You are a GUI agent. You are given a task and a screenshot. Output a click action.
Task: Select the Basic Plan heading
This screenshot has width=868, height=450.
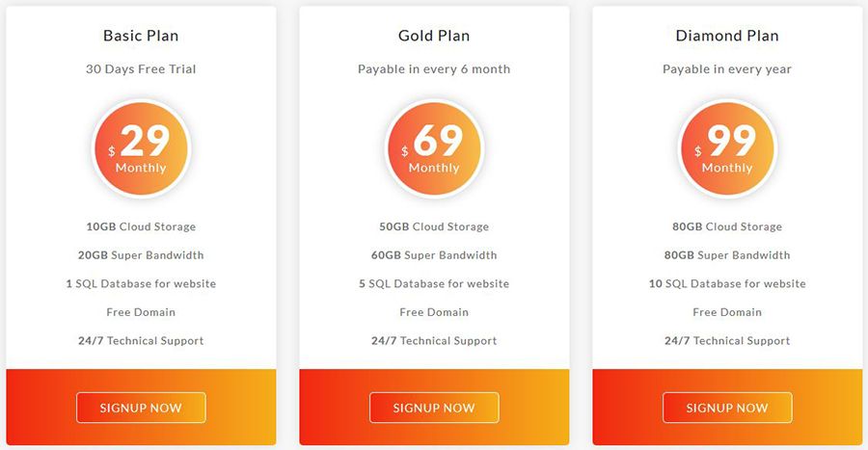pyautogui.click(x=141, y=36)
